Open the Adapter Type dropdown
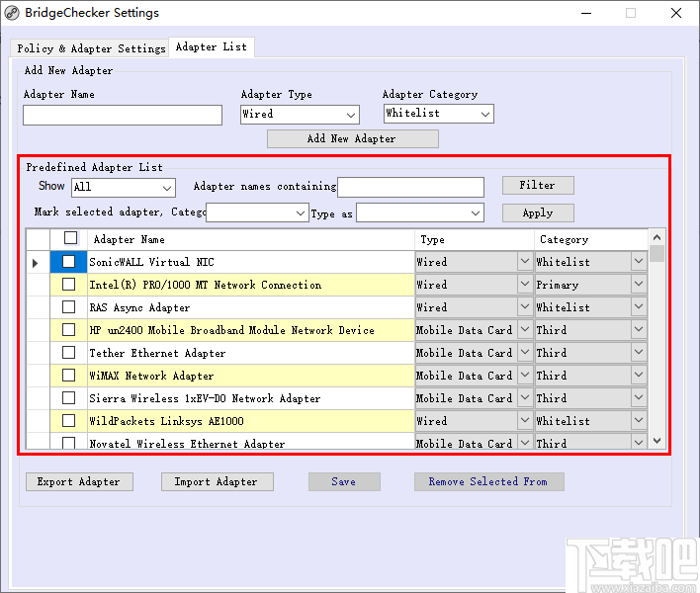Image resolution: width=700 pixels, height=593 pixels. click(300, 115)
